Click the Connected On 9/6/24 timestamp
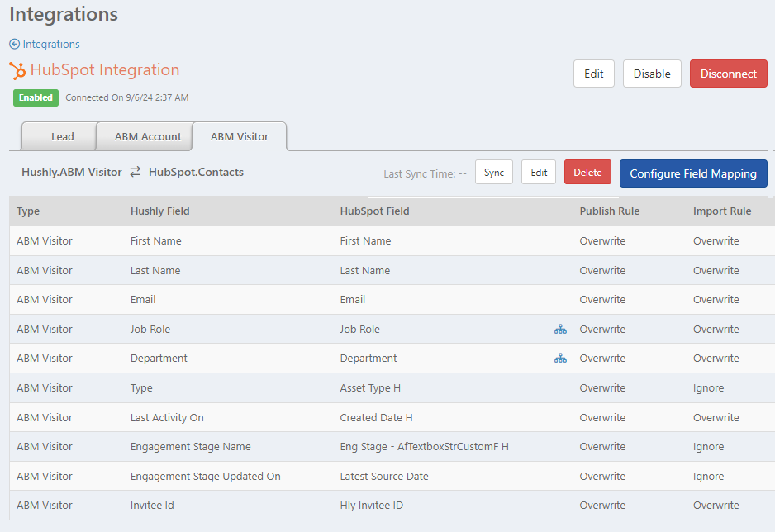The height and width of the screenshot is (532, 775). click(x=127, y=97)
